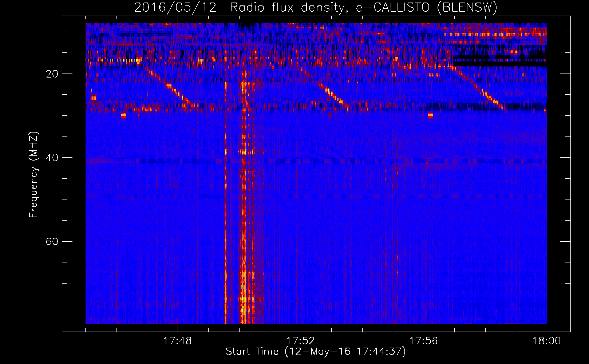589x364 pixels.
Task: Click the plot title '2016/05/12 Radio flux density'
Action: pyautogui.click(x=315, y=7)
